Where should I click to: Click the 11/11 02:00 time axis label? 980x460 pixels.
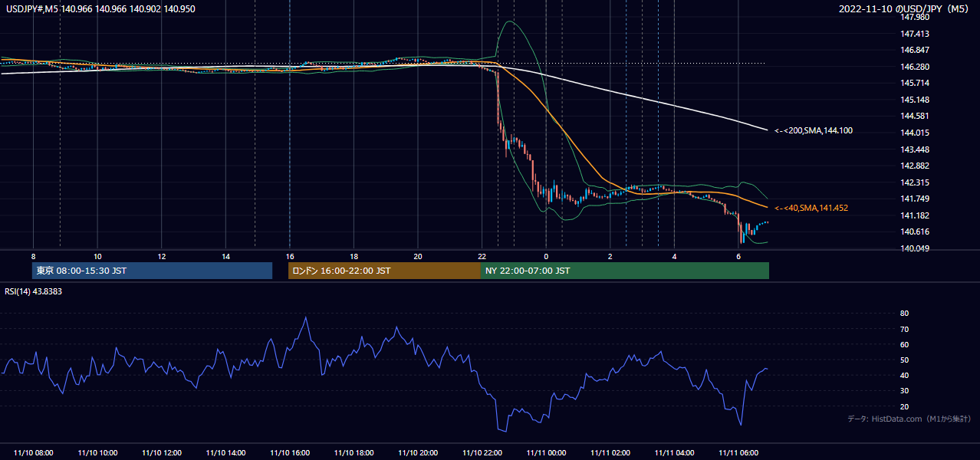(x=610, y=453)
